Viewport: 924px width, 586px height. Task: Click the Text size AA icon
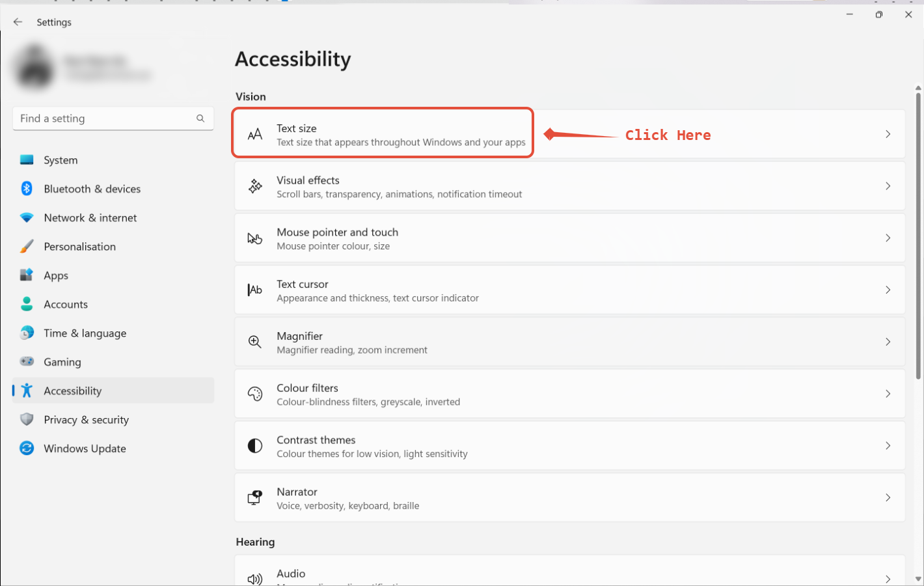tap(255, 134)
